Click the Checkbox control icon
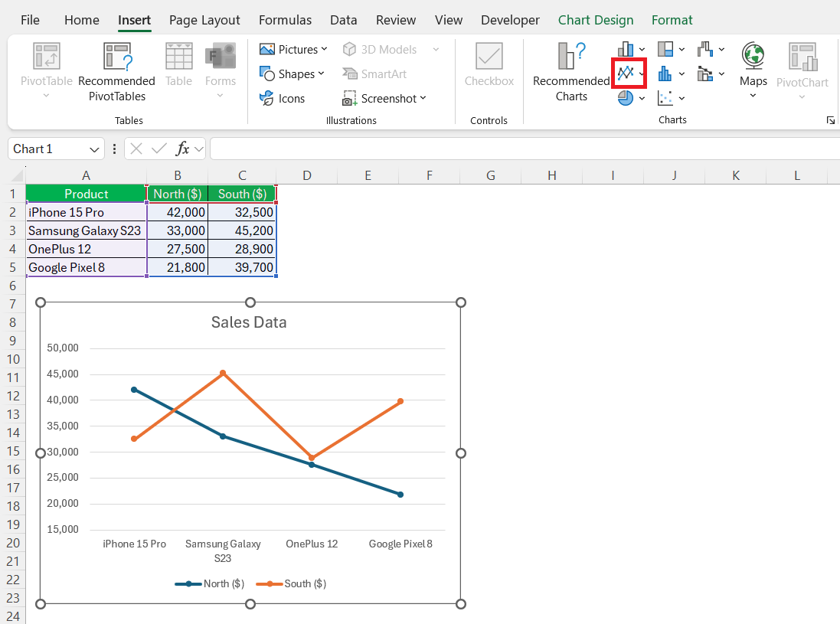 [489, 56]
